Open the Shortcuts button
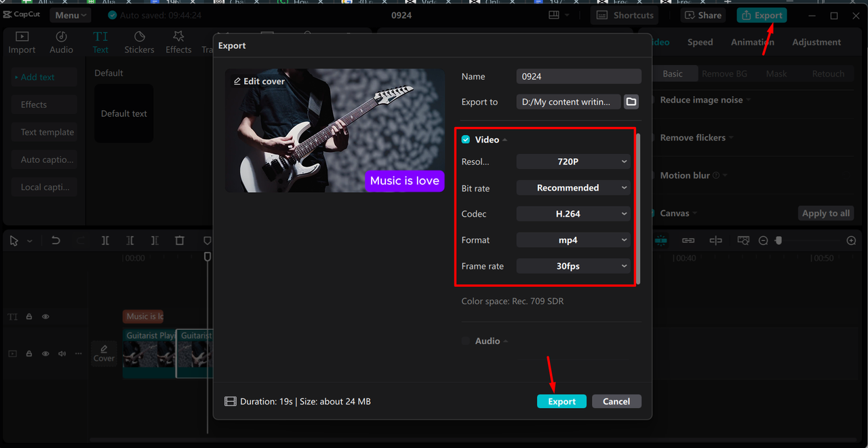This screenshot has width=868, height=448. [x=625, y=15]
